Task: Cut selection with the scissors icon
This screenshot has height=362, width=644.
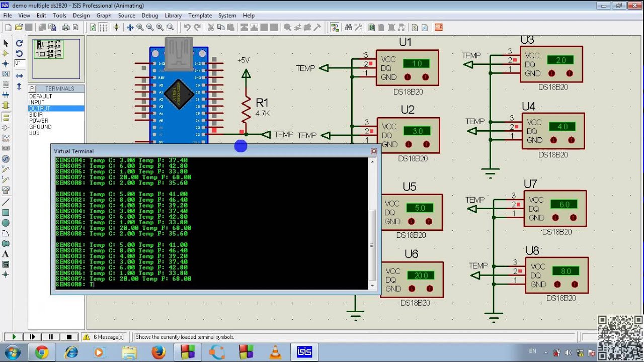Action: tap(211, 28)
